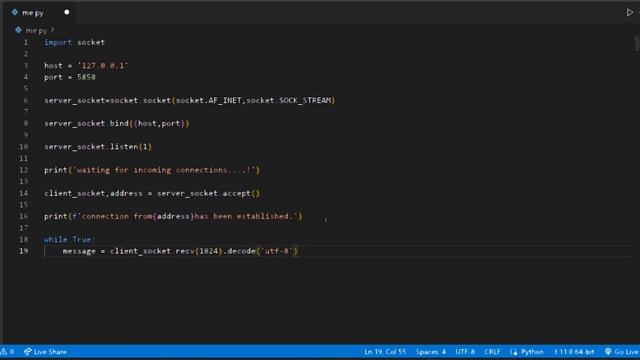This screenshot has height=360, width=640.
Task: Click the minimap scrollbar at right edge
Action: point(637,44)
